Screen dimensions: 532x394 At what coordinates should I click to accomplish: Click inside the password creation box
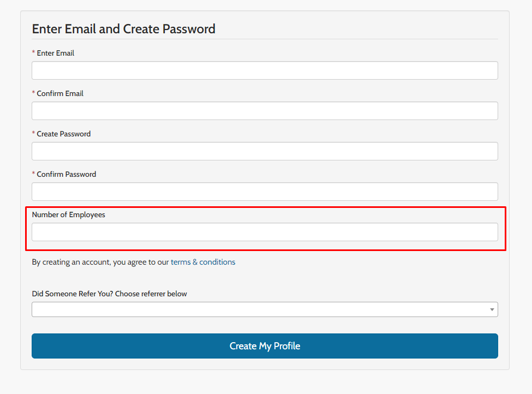pos(265,151)
